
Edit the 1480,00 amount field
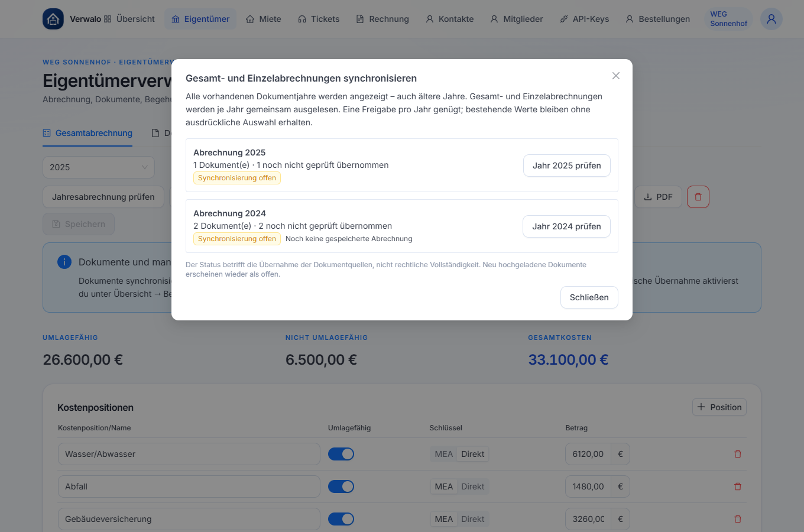(x=588, y=486)
